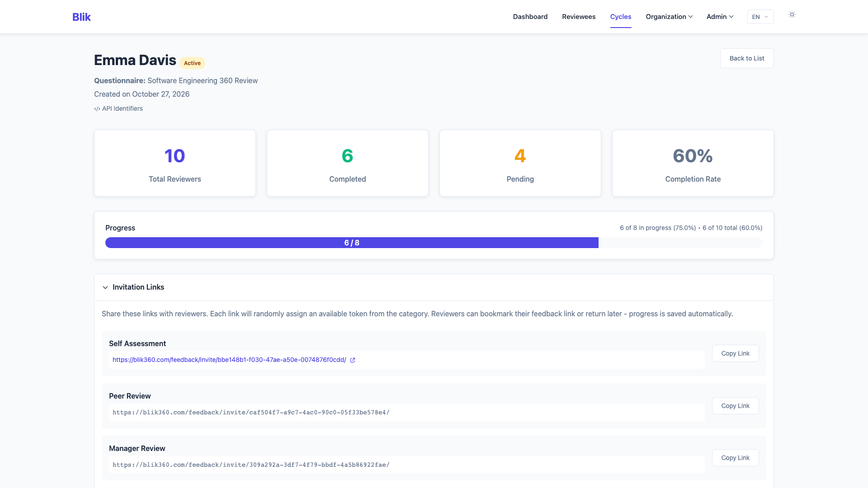Click the Peer Review invite URL field

pos(407,413)
